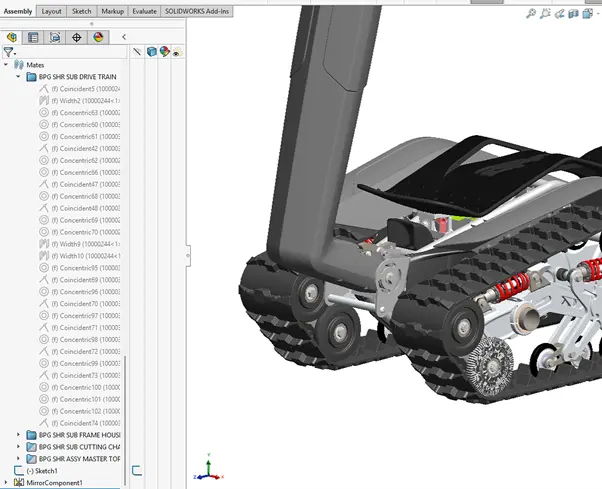Click the XYZ orientation triad
The height and width of the screenshot is (489, 602).
coord(208,468)
